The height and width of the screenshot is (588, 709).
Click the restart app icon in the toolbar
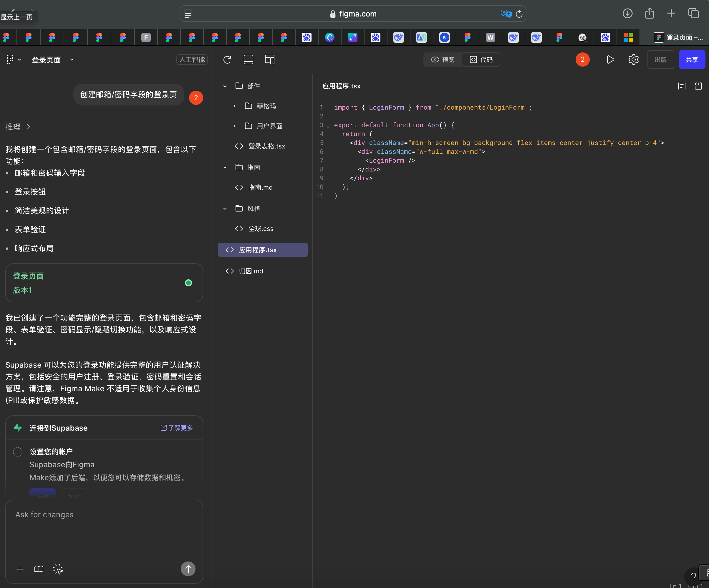click(x=227, y=60)
